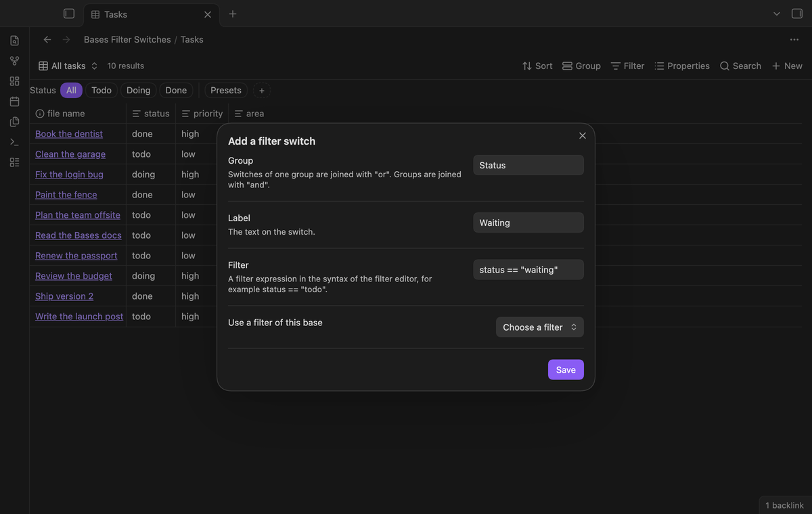Open canvas ribbon icon

[14, 81]
